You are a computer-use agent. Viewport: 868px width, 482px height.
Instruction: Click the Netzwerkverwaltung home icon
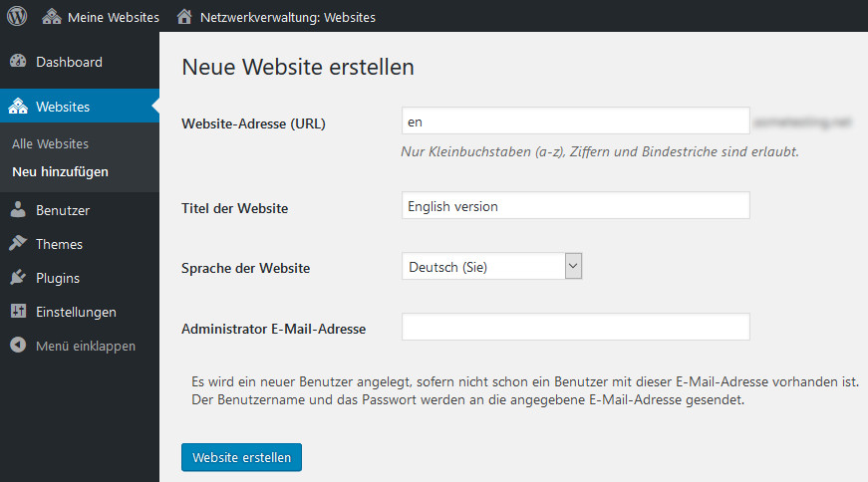[184, 17]
